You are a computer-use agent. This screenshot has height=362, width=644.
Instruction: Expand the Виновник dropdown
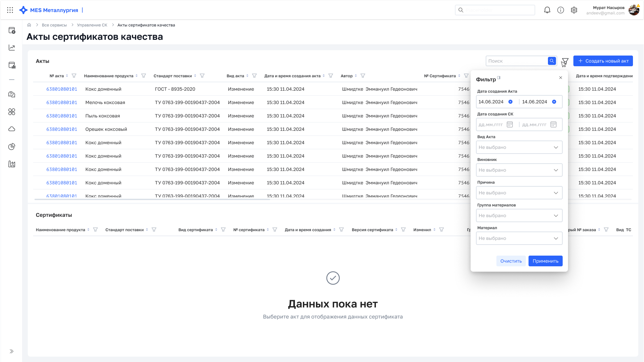tap(519, 170)
